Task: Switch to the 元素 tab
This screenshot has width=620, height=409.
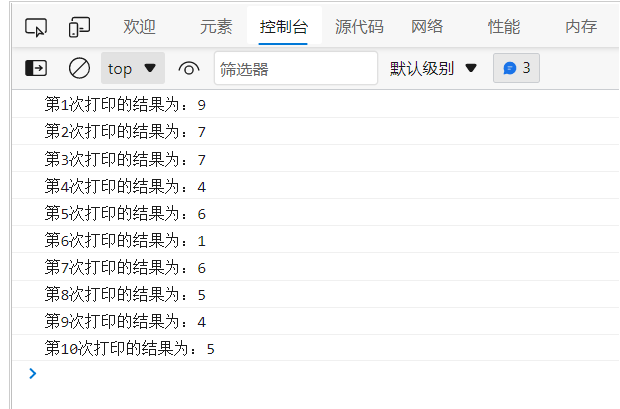Action: click(x=215, y=27)
